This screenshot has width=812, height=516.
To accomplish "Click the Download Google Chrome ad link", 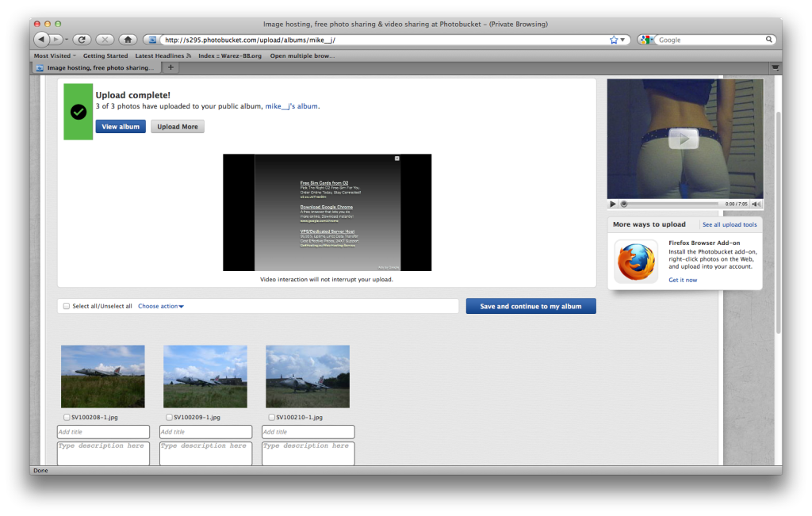I will click(x=326, y=207).
